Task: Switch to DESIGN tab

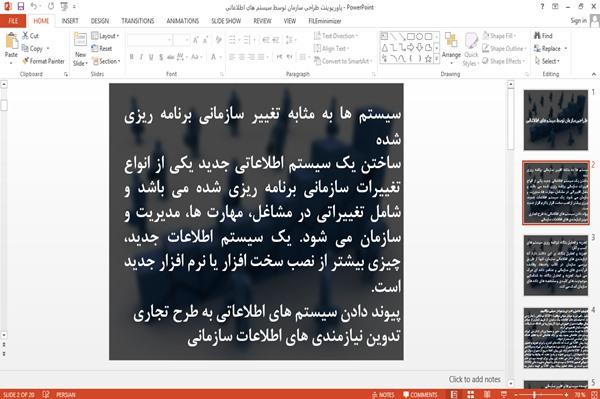Action: coord(100,21)
